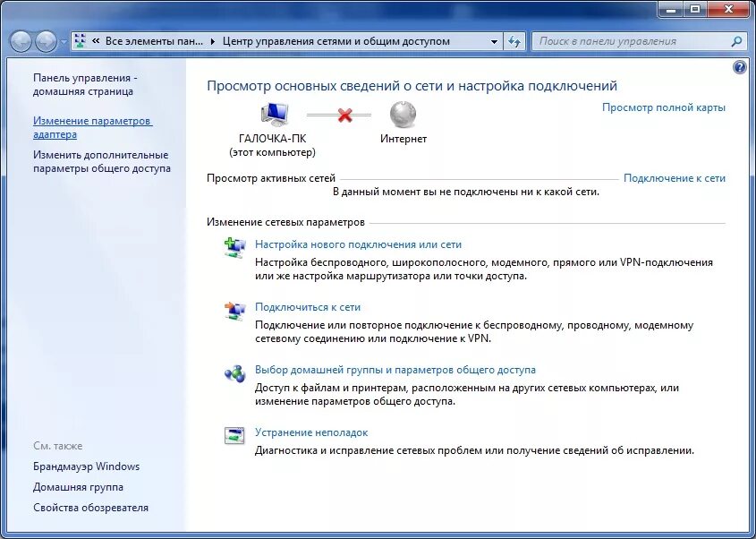756x539 pixels.
Task: Click the grey Internet globe icon
Action: [x=403, y=115]
